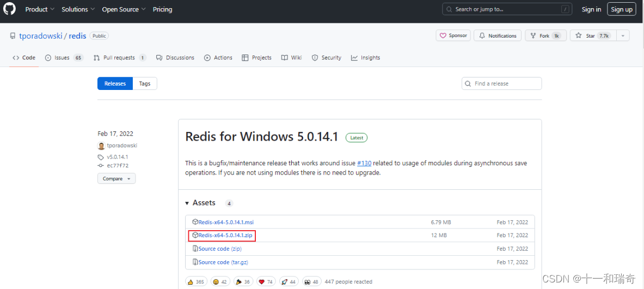644x289 pixels.
Task: Click the Sign up button
Action: tap(622, 9)
